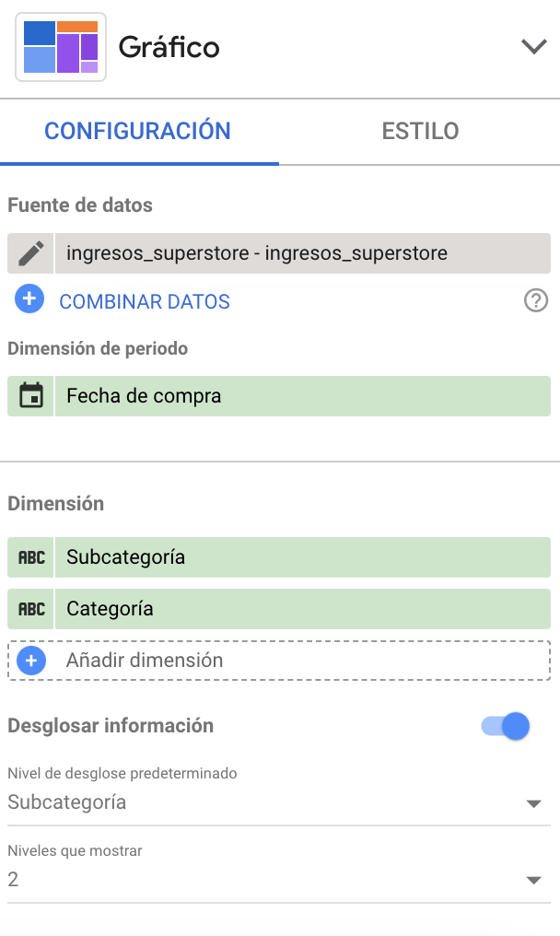The width and height of the screenshot is (560, 936).
Task: Open the ESTILO tab
Action: click(x=420, y=131)
